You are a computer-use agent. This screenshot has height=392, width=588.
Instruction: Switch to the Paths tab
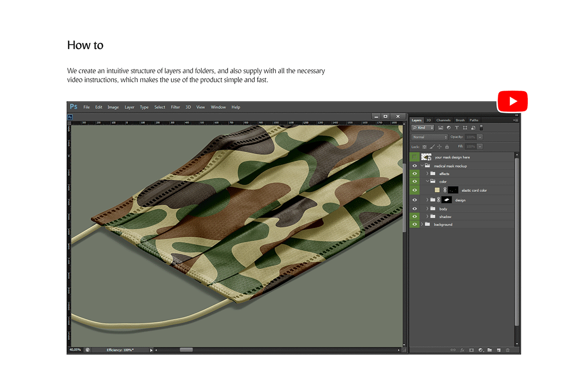pos(474,121)
